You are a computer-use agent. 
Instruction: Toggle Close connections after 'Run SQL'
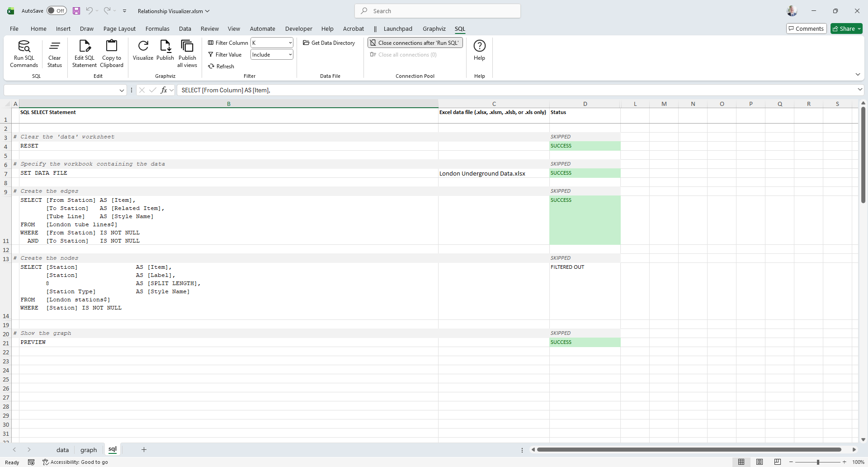point(415,43)
